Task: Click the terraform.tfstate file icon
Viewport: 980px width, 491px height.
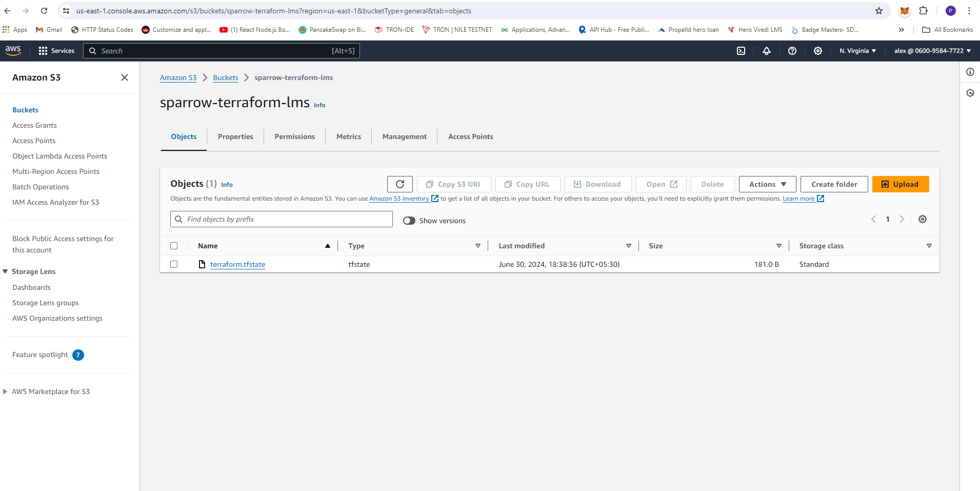Action: pos(202,264)
